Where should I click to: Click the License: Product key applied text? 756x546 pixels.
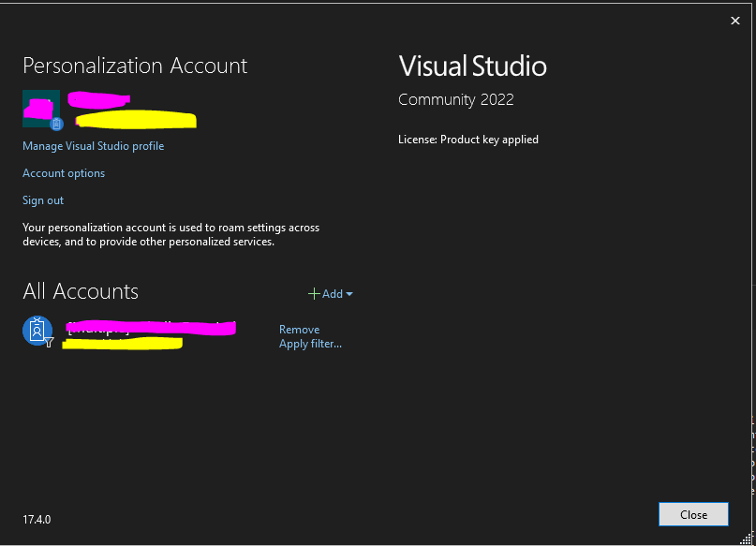click(x=468, y=139)
